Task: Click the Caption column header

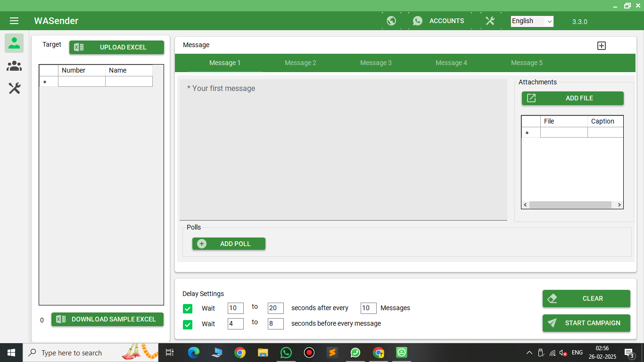Action: [605, 121]
